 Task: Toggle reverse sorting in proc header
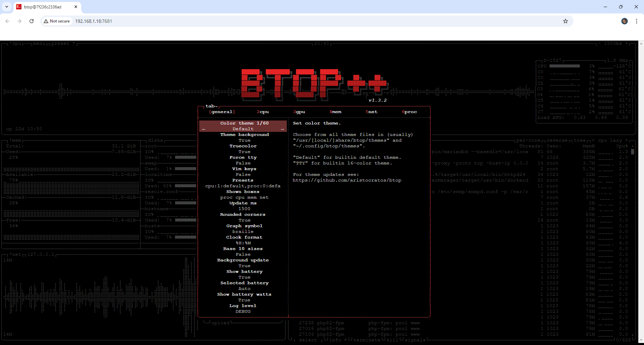coord(557,140)
